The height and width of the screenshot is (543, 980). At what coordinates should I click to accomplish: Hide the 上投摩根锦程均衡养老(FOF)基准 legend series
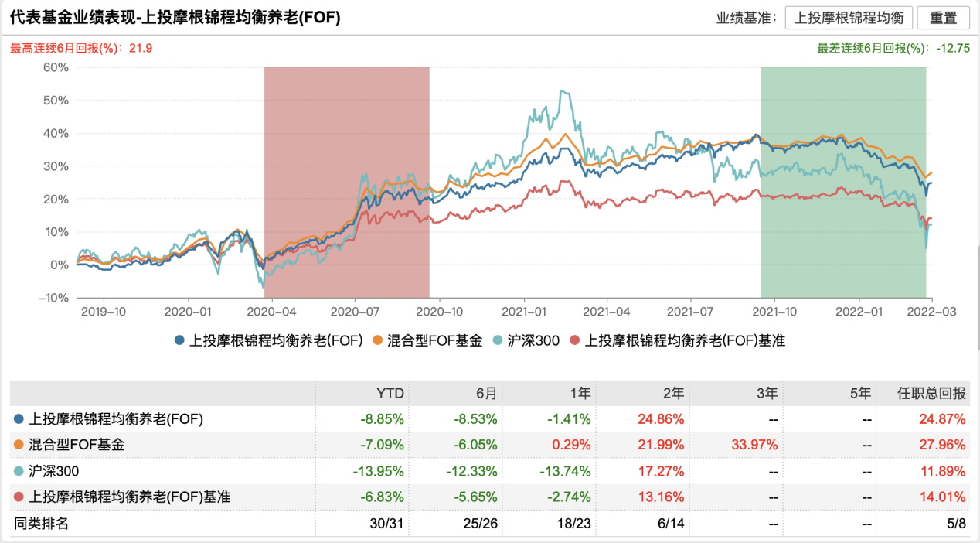click(x=677, y=340)
